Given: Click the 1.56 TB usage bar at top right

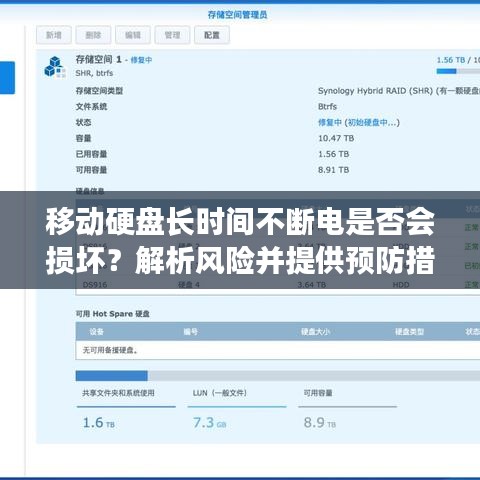Looking at the screenshot, I should point(458,71).
